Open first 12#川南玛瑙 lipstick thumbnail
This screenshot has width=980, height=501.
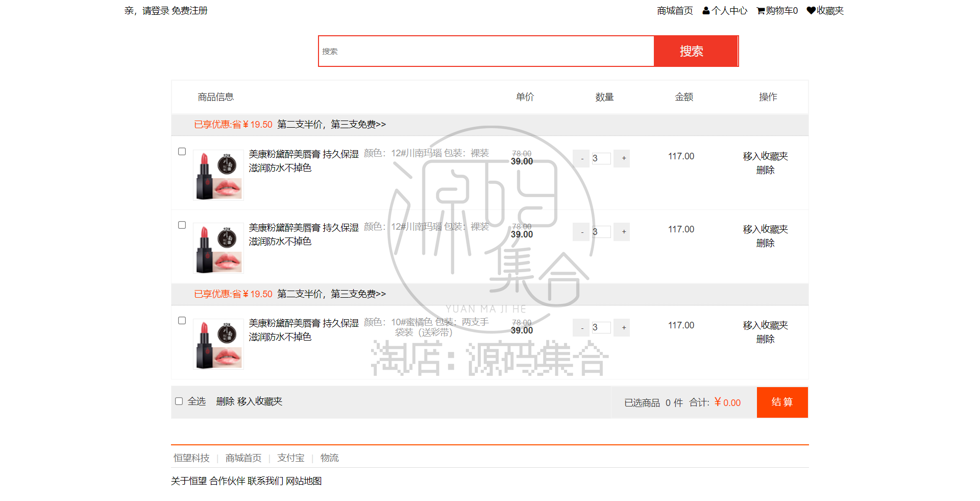tap(218, 176)
